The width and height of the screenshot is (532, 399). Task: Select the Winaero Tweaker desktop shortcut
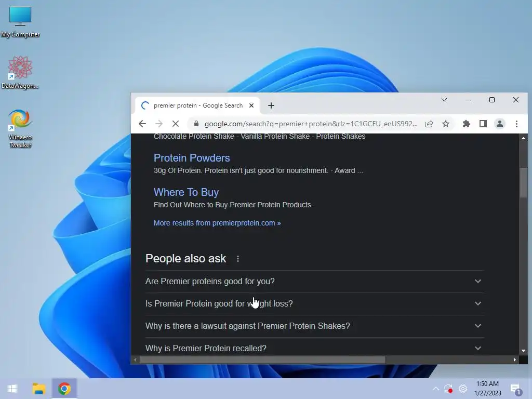pyautogui.click(x=20, y=129)
